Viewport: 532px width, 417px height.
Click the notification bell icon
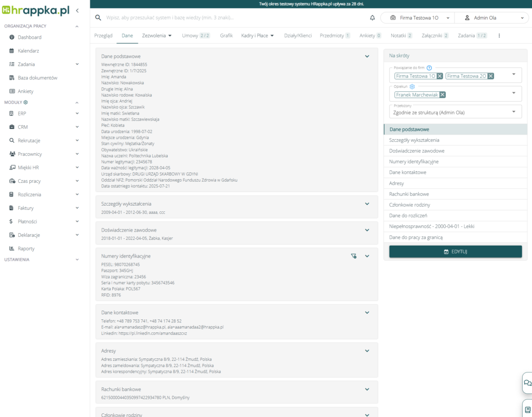pos(372,18)
